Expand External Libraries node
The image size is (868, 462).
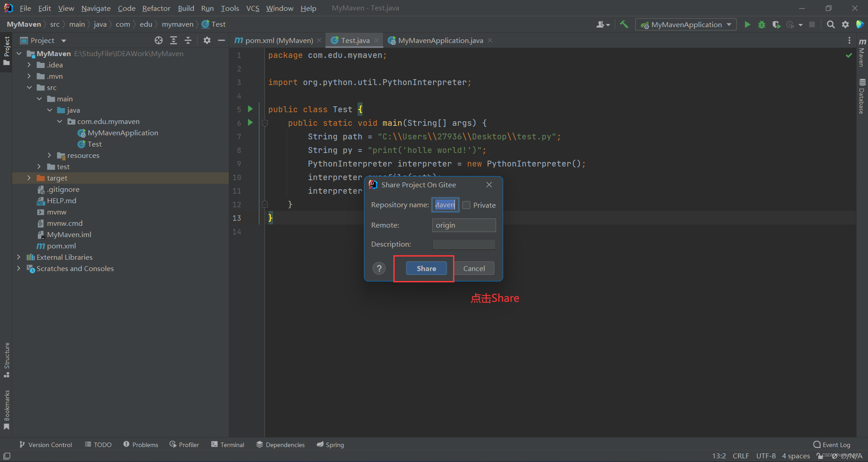(19, 257)
